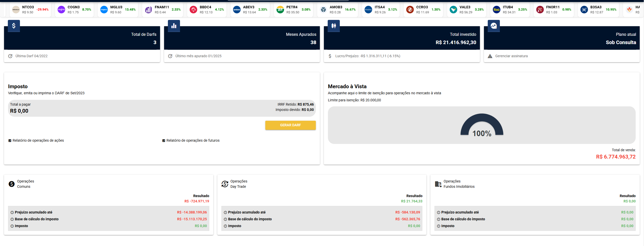Click the report icon beside Relatório de operações de ações

coord(10,140)
